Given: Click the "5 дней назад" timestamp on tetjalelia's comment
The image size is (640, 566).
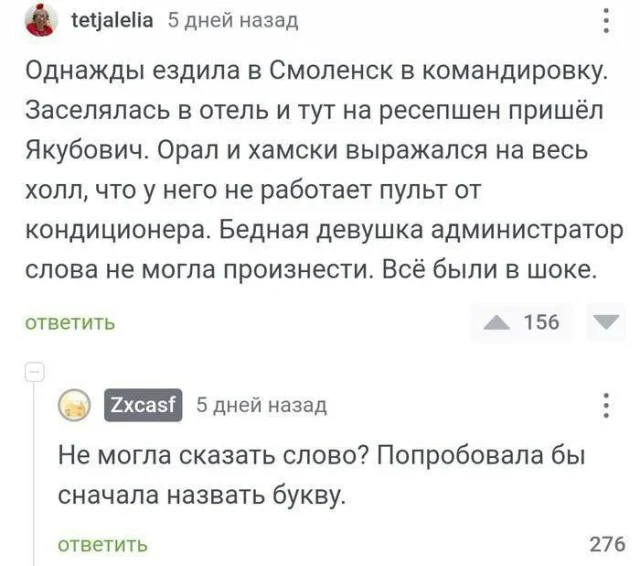Looking at the screenshot, I should (231, 20).
